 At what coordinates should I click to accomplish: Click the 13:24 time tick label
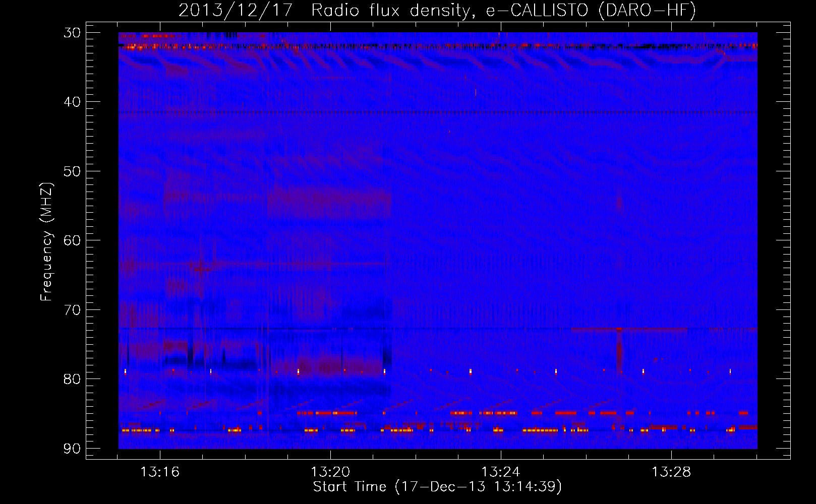[x=501, y=472]
